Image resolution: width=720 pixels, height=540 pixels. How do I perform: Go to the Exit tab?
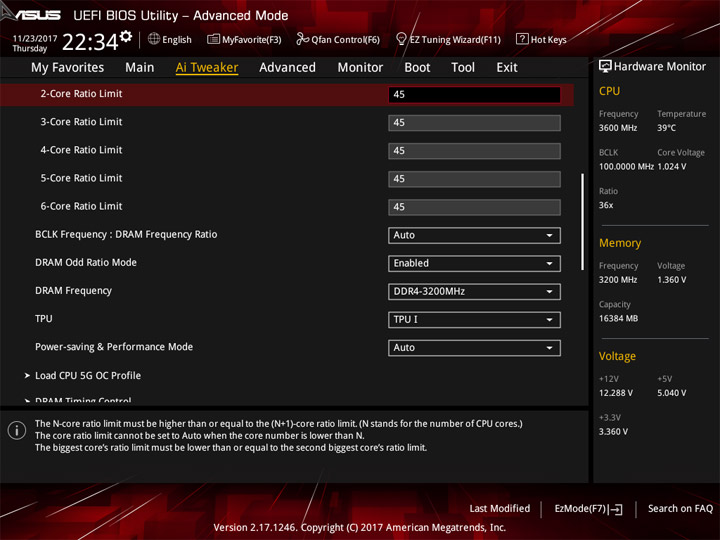(507, 68)
